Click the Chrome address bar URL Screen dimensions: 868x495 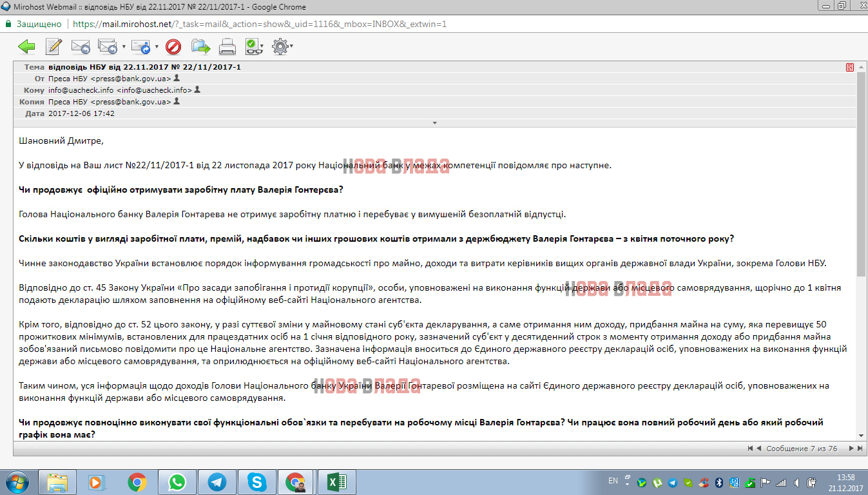point(258,24)
